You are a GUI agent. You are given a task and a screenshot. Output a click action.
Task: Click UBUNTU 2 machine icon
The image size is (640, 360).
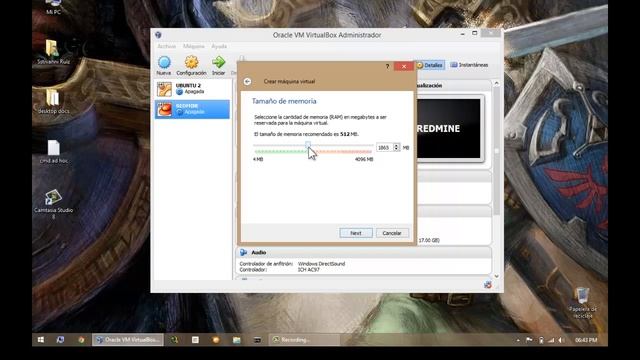click(x=164, y=89)
